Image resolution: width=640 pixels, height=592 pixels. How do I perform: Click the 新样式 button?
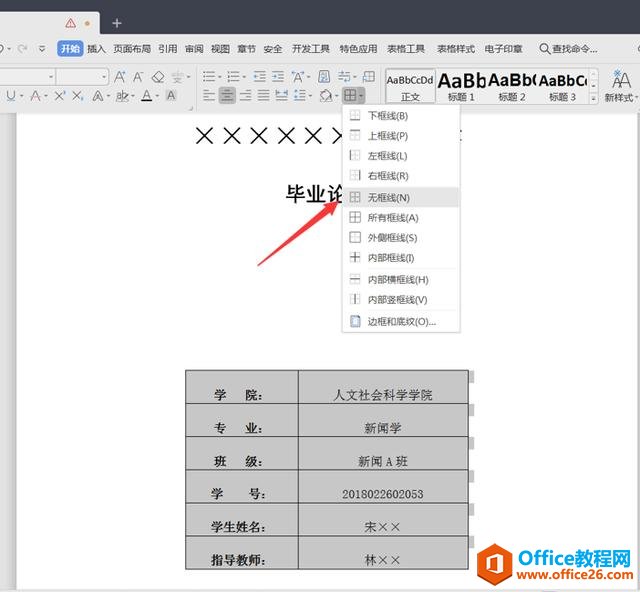pyautogui.click(x=620, y=86)
